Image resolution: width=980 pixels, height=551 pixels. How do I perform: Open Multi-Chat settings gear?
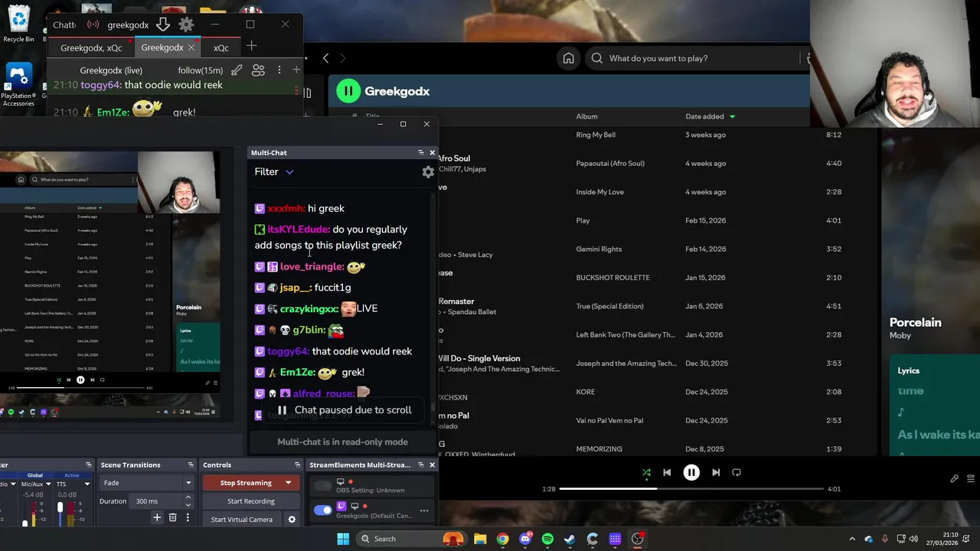pos(428,172)
